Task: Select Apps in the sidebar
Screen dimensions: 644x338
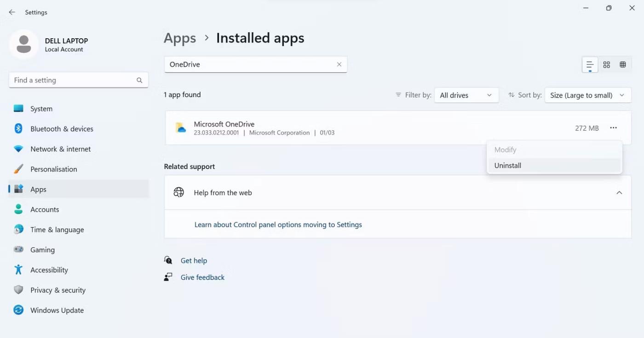Action: [x=79, y=189]
